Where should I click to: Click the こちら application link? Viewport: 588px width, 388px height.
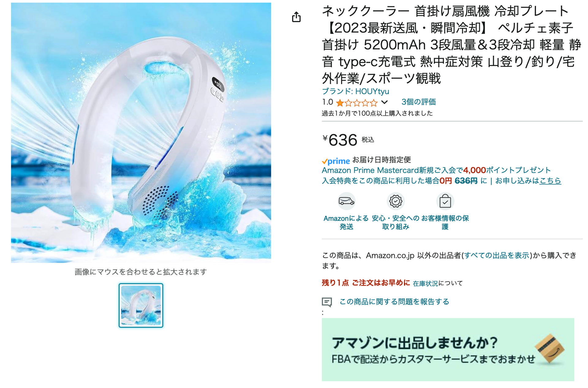(x=550, y=181)
